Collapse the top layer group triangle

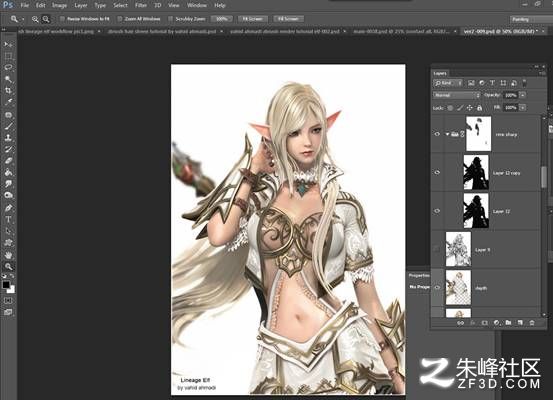click(x=448, y=134)
